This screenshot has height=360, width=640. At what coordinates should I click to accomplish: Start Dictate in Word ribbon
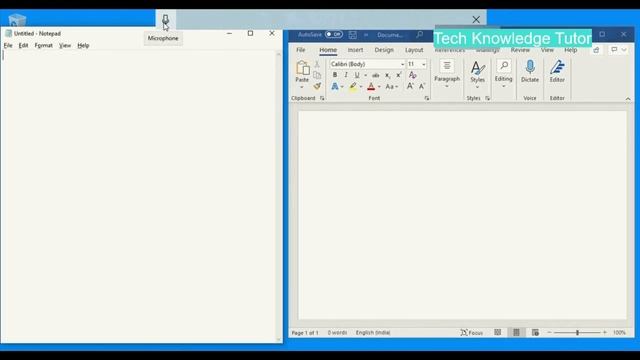click(x=530, y=72)
